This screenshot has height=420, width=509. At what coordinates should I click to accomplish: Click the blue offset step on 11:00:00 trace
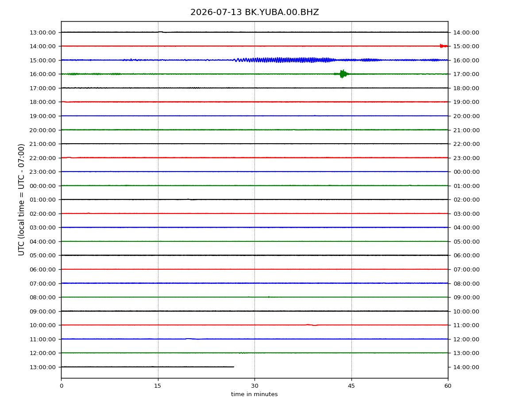point(193,339)
